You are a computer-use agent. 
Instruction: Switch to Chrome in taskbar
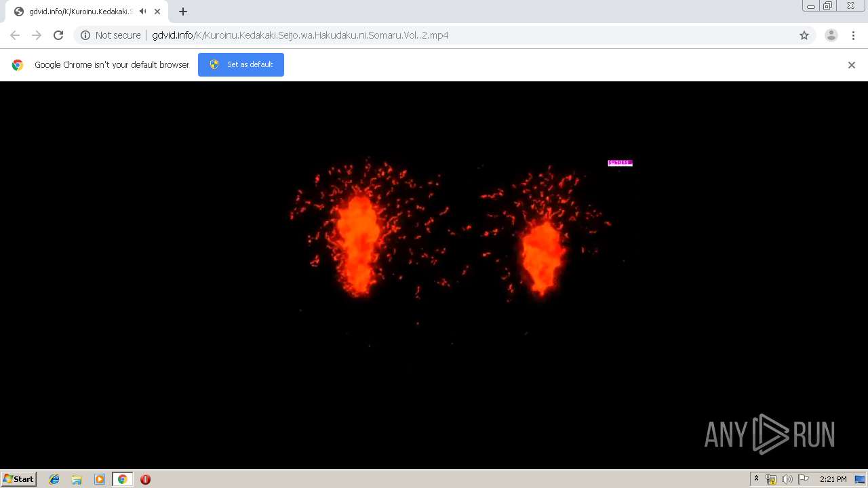pyautogui.click(x=122, y=479)
